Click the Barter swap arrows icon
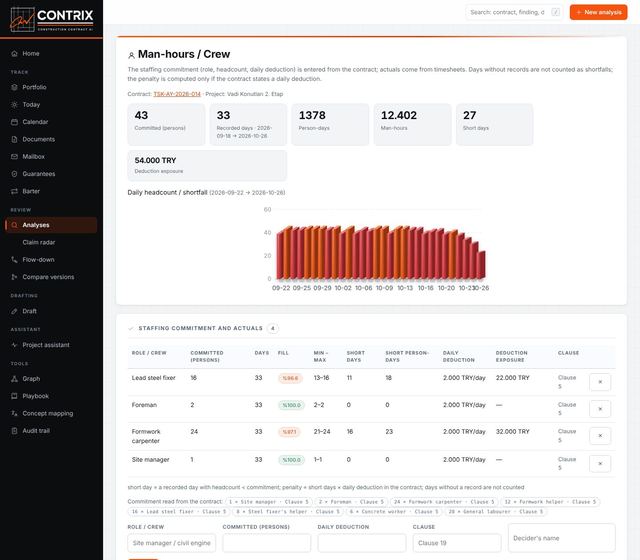 click(x=14, y=191)
